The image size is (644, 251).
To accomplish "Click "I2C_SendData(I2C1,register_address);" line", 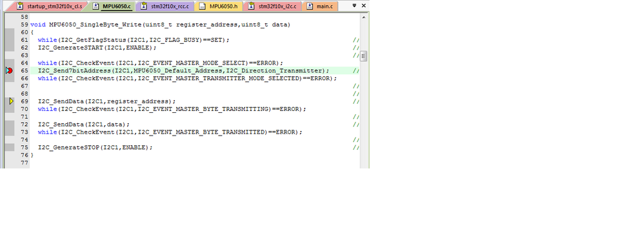I will pos(106,101).
